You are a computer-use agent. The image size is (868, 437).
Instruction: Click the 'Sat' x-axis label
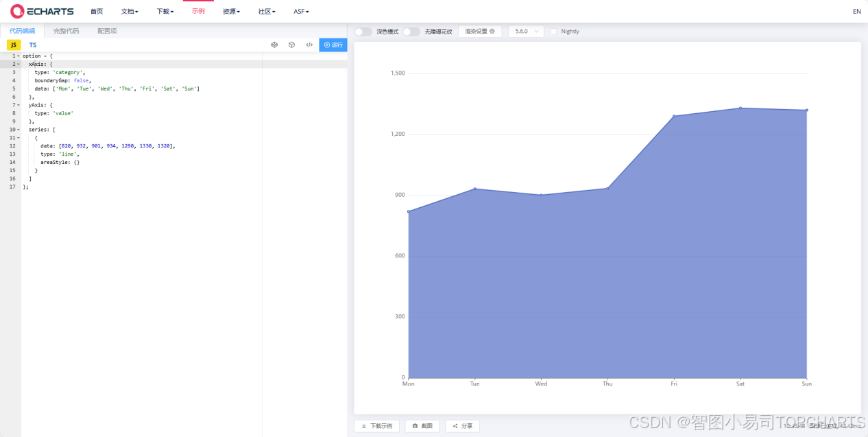pyautogui.click(x=740, y=384)
